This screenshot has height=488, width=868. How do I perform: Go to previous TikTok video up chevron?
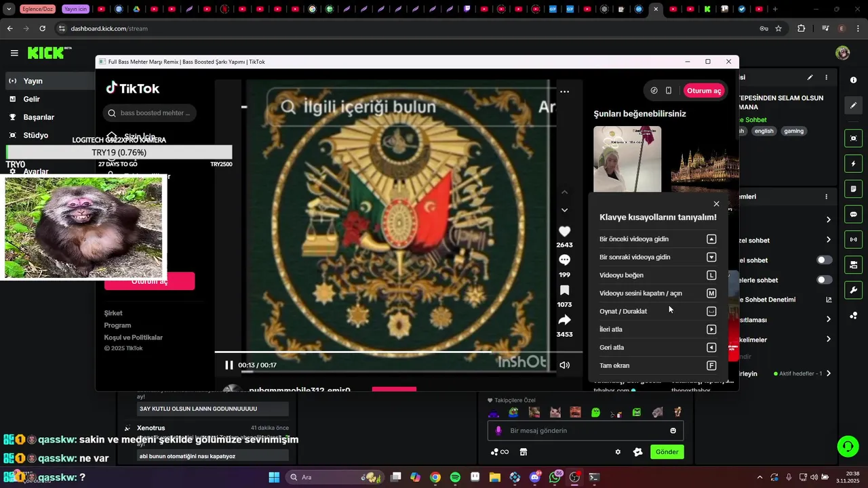pos(564,192)
